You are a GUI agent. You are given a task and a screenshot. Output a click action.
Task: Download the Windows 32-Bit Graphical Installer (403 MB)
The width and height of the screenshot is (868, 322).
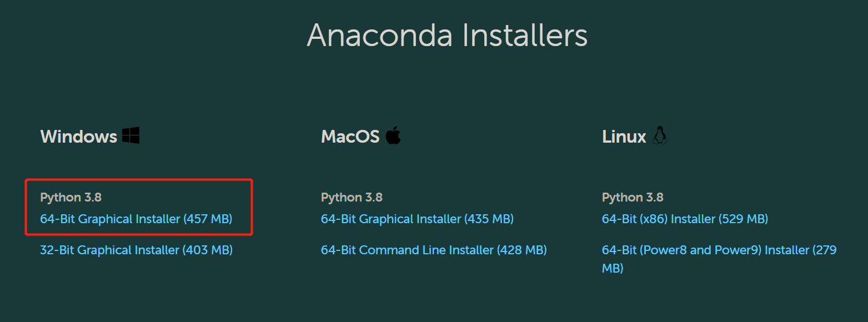click(137, 250)
